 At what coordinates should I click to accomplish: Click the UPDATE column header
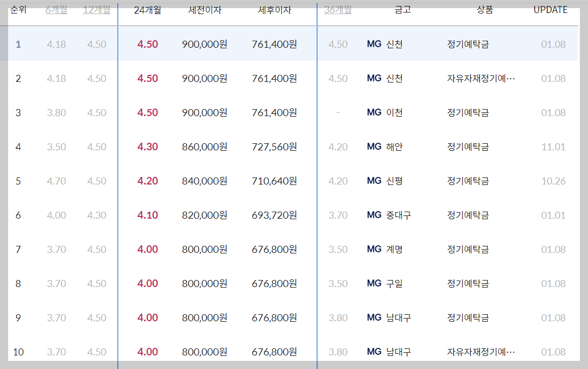tap(551, 10)
